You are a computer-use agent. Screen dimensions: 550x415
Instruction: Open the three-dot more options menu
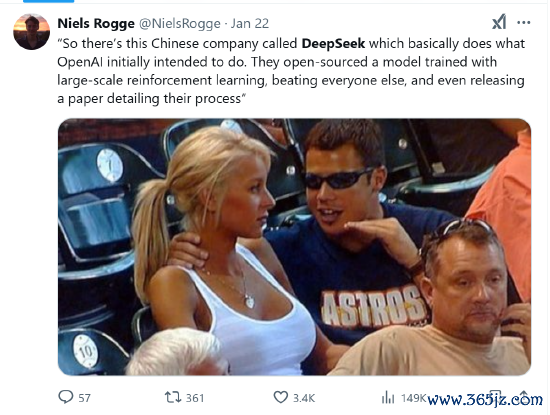pyautogui.click(x=523, y=23)
